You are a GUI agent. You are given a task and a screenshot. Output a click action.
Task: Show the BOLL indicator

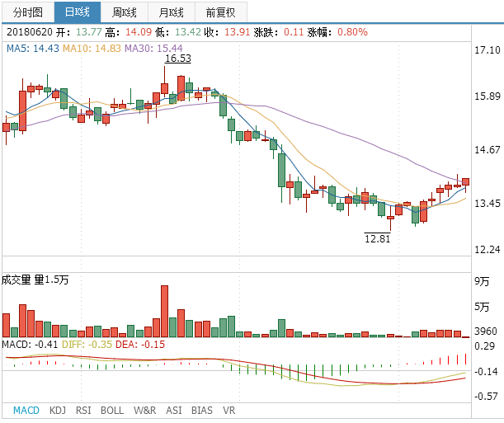(112, 410)
